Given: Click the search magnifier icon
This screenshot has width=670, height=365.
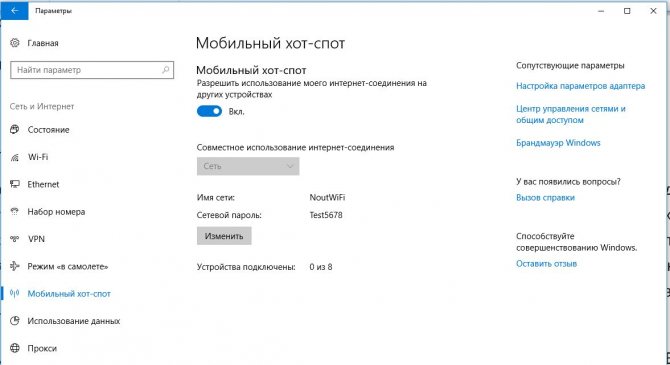Looking at the screenshot, I should coord(165,70).
